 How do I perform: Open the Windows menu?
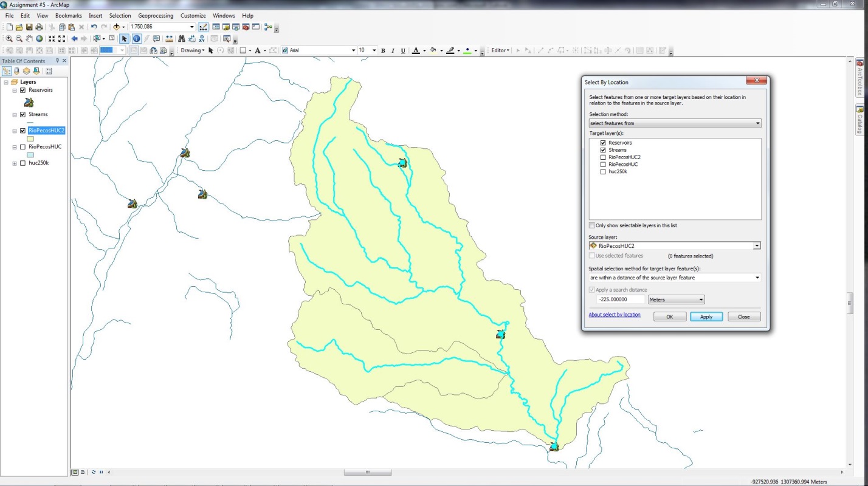[x=224, y=15]
